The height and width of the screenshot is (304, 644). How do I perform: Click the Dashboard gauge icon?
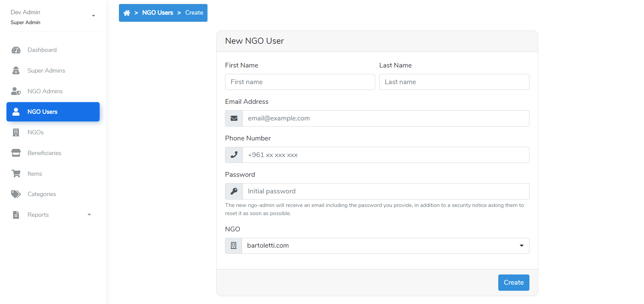tap(16, 50)
